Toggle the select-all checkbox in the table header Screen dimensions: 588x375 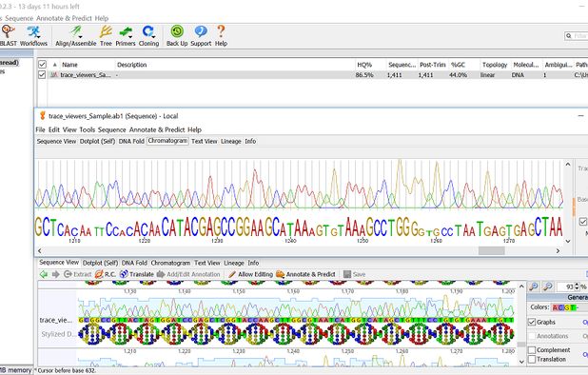(x=43, y=65)
